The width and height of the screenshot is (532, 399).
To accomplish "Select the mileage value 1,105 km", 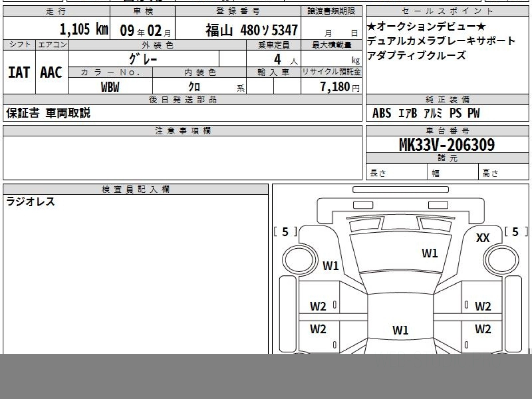I will pos(84,30).
